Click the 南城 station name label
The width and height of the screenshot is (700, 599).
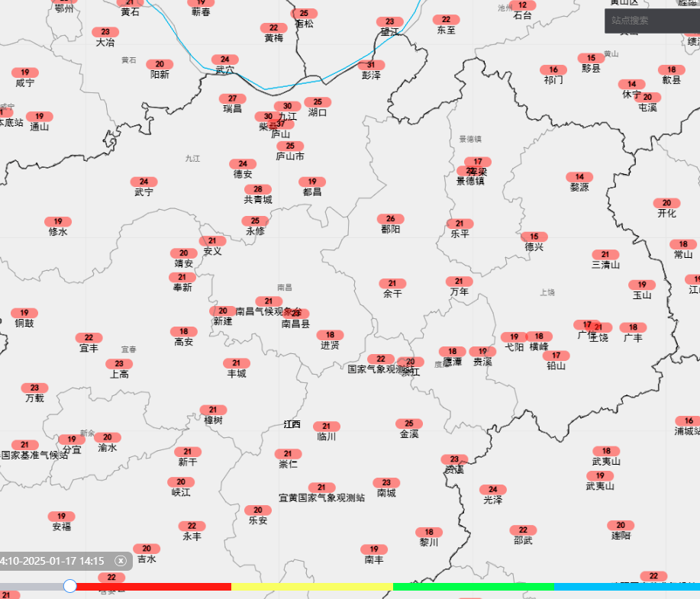click(386, 493)
